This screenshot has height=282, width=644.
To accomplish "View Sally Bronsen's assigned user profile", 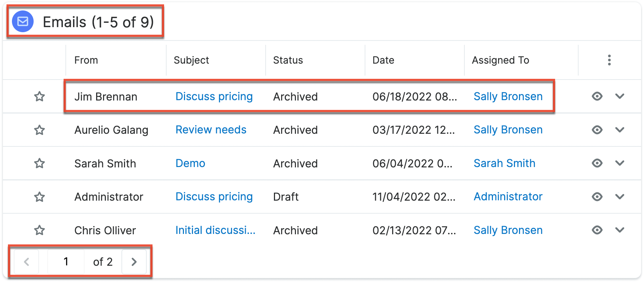I will click(508, 96).
